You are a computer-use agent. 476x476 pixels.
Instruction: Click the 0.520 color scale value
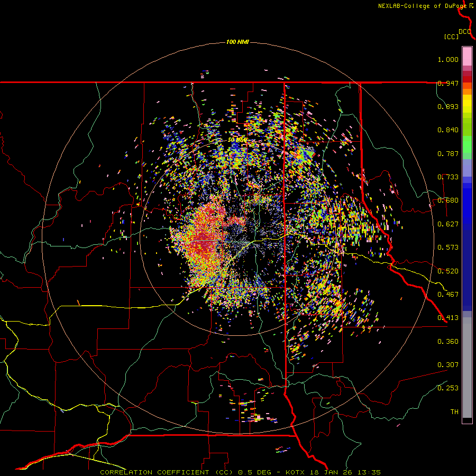(448, 271)
